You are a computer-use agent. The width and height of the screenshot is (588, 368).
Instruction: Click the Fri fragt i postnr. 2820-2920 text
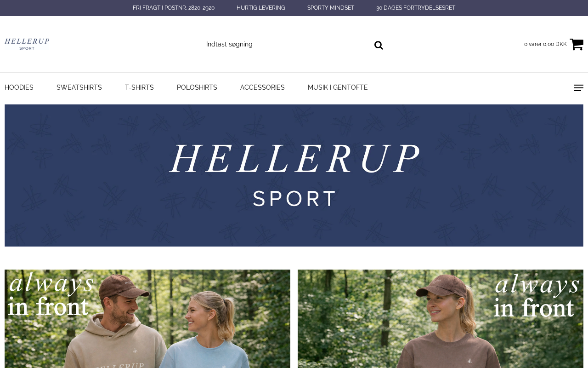174,8
